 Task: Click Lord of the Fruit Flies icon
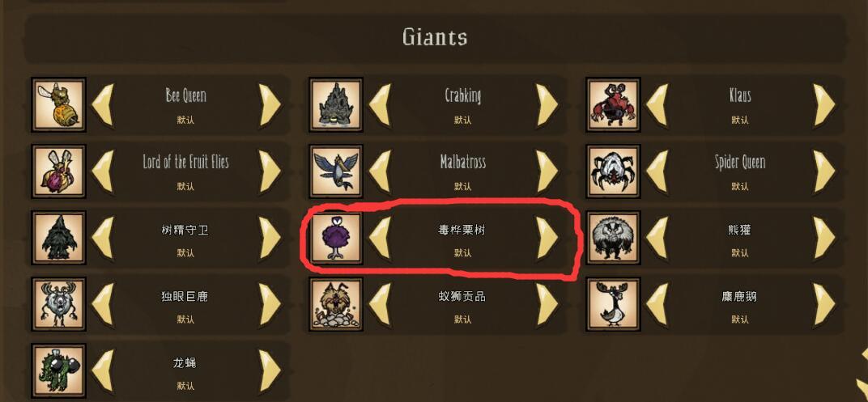pos(58,171)
